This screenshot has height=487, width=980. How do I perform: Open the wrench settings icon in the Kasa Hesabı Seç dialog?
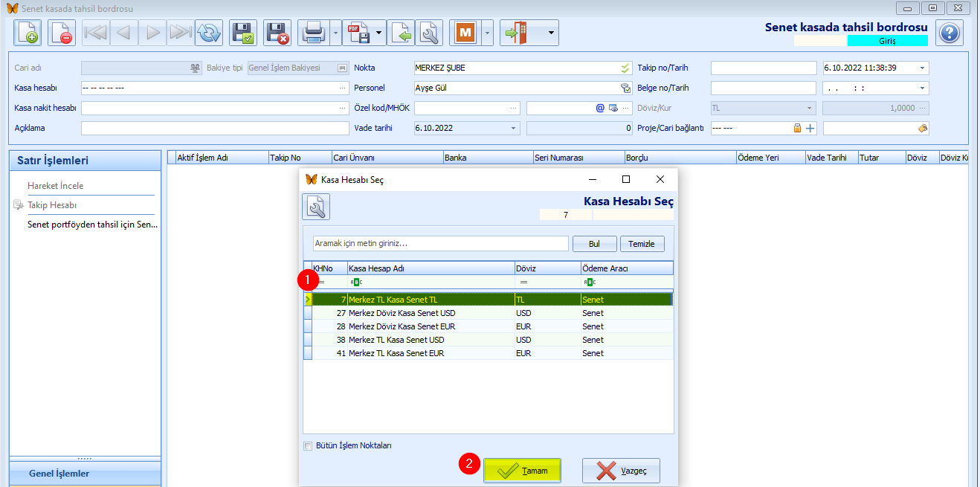[x=316, y=207]
